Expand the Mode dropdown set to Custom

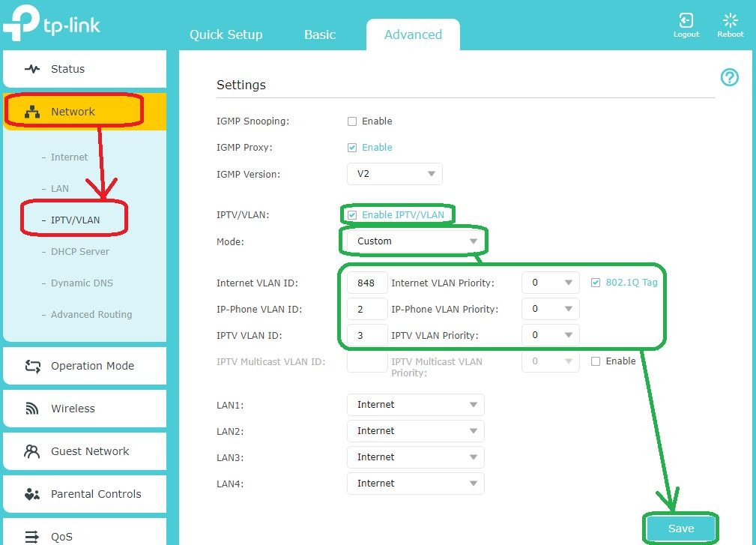(416, 241)
